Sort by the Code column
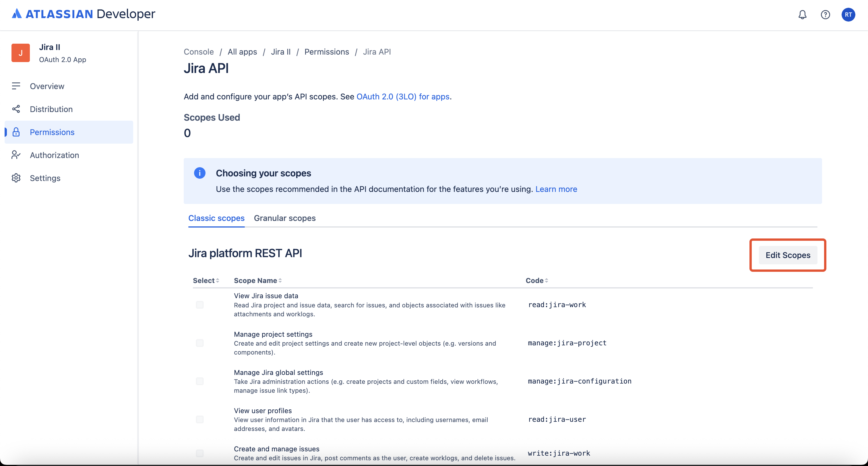 point(537,280)
